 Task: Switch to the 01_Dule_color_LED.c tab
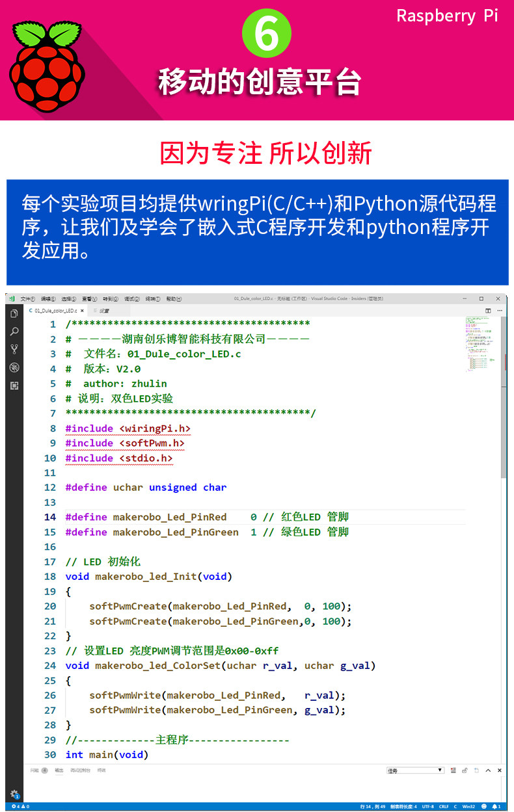(x=53, y=311)
